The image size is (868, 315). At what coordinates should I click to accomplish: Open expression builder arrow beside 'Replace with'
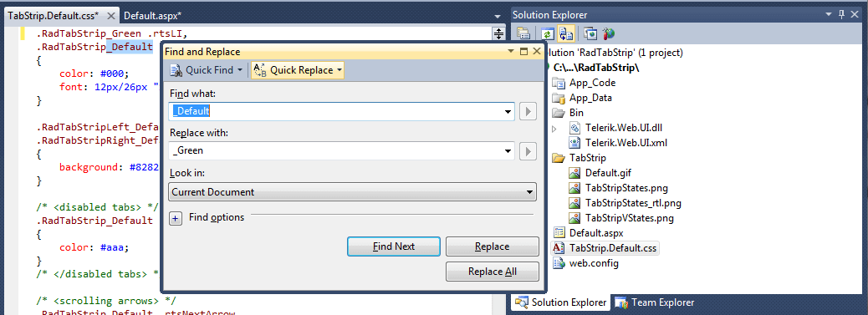(528, 150)
